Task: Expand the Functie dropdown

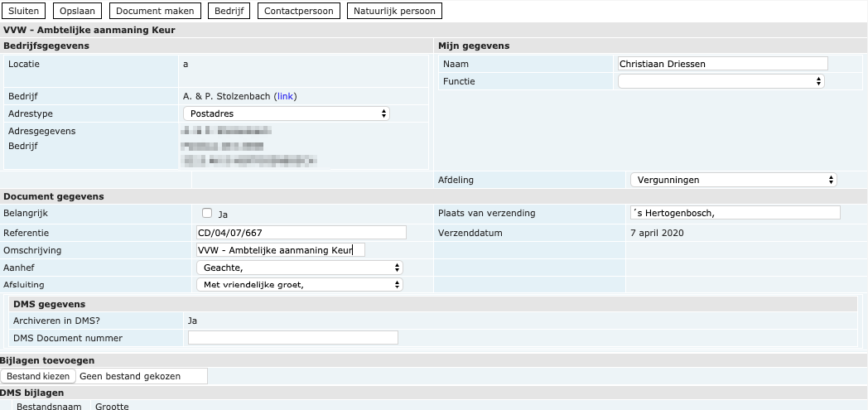Action: pos(721,81)
